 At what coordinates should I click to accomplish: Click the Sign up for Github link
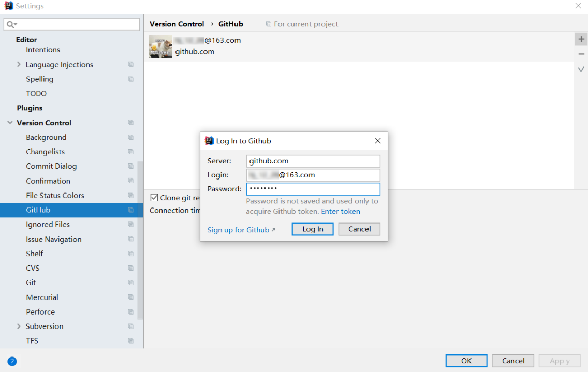(241, 230)
